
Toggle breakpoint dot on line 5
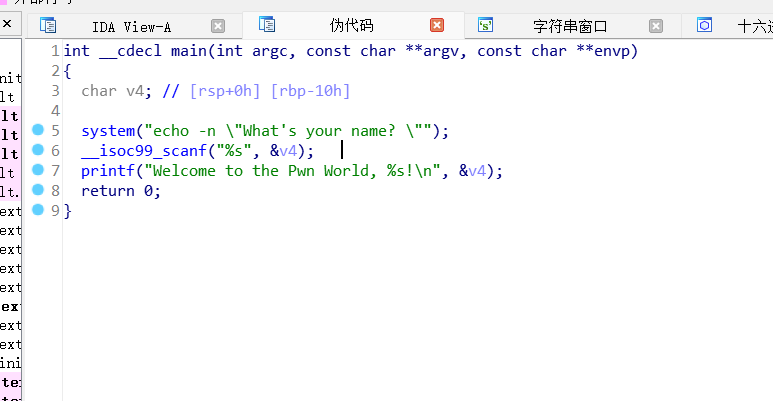[38, 130]
